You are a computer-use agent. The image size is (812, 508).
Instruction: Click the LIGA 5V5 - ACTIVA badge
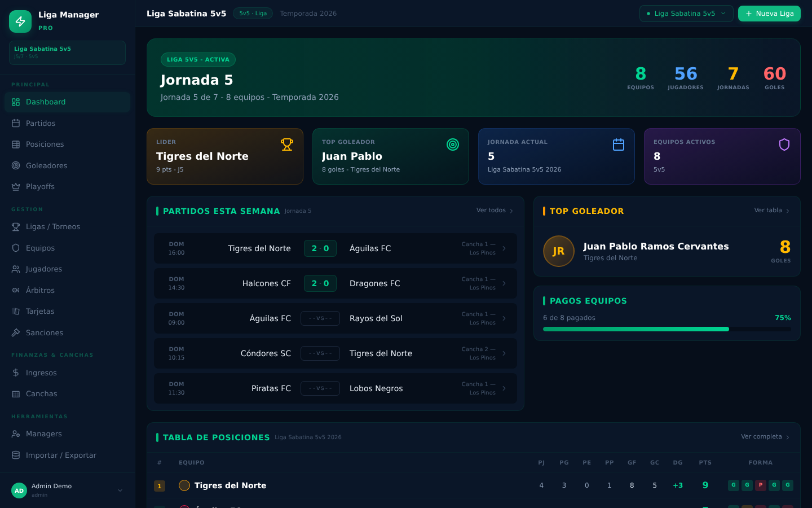tap(198, 60)
